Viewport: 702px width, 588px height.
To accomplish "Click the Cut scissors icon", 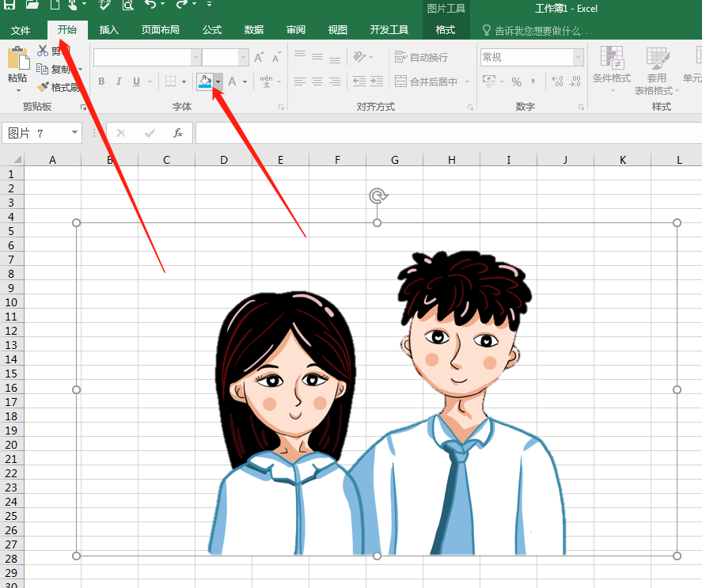I will (x=43, y=50).
